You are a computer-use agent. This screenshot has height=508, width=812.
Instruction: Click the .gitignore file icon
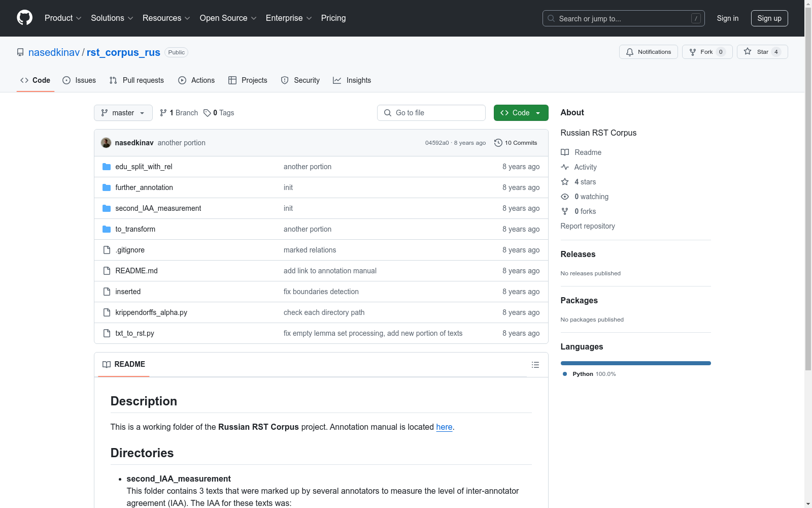point(107,250)
